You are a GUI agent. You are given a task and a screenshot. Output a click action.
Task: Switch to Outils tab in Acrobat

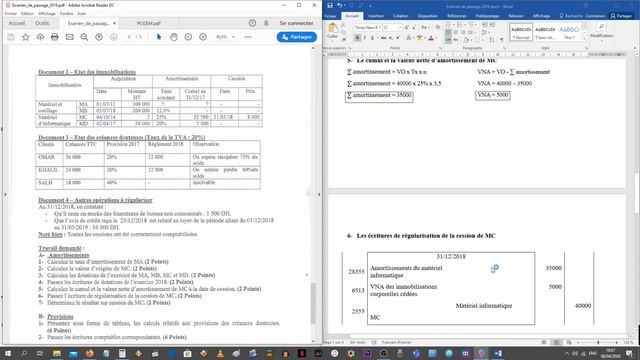[x=42, y=23]
